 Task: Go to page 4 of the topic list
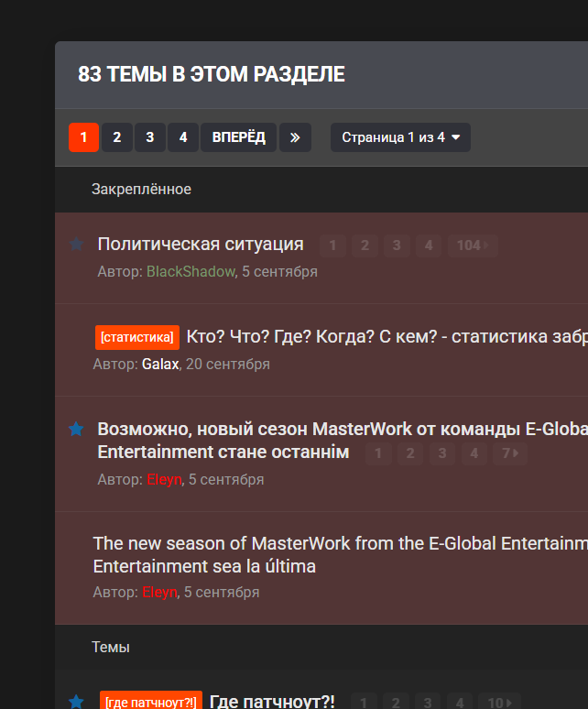pos(183,137)
